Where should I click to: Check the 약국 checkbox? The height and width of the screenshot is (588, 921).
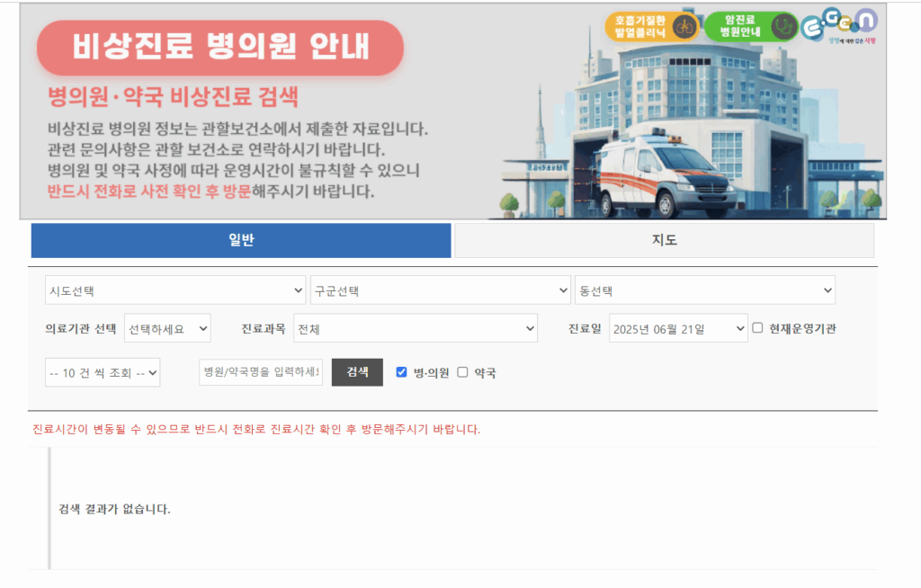pos(463,372)
